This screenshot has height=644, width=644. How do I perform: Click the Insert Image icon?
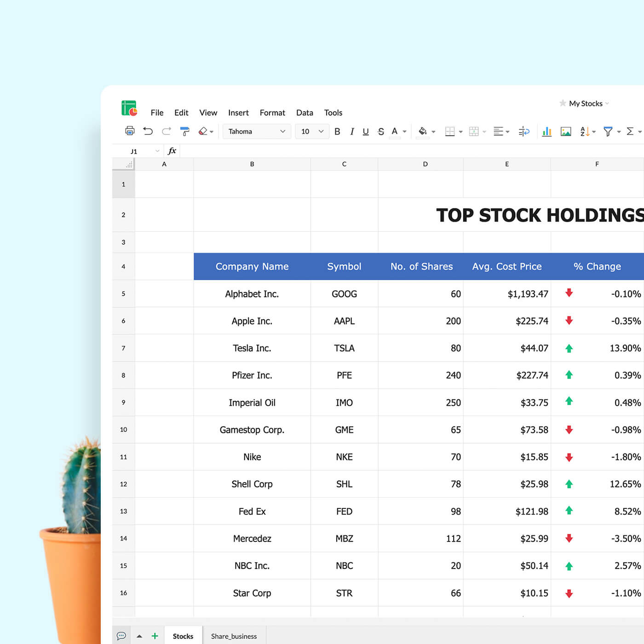pyautogui.click(x=565, y=132)
